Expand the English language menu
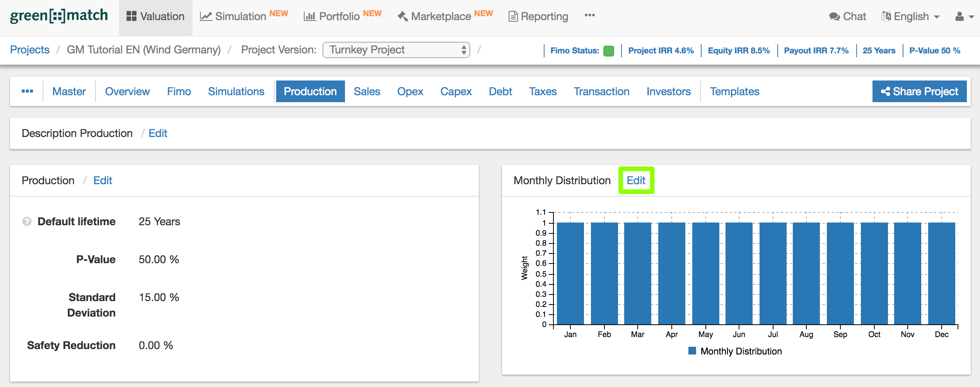 click(x=911, y=16)
